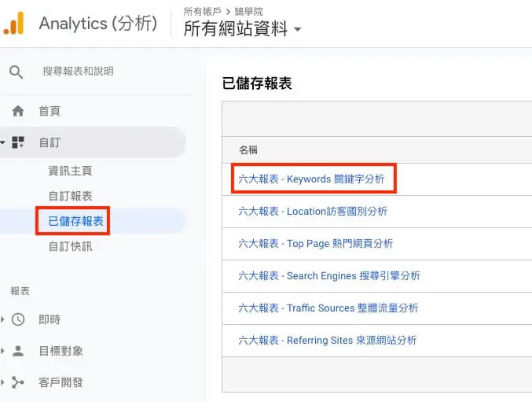The image size is (532, 402).
Task: Click the 所有帳戶 breadcrumb text
Action: 202,12
